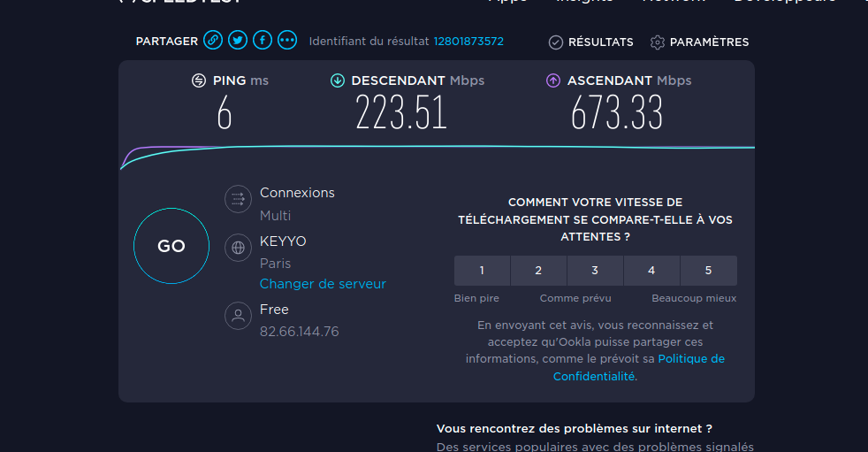The image size is (868, 452).
Task: Rate download speed as 4
Action: click(651, 271)
